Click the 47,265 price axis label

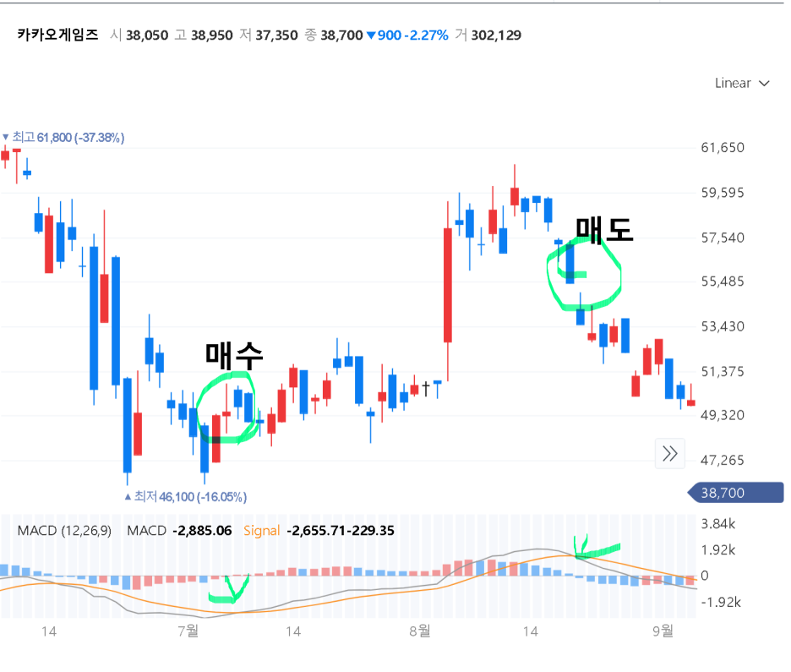pos(723,460)
